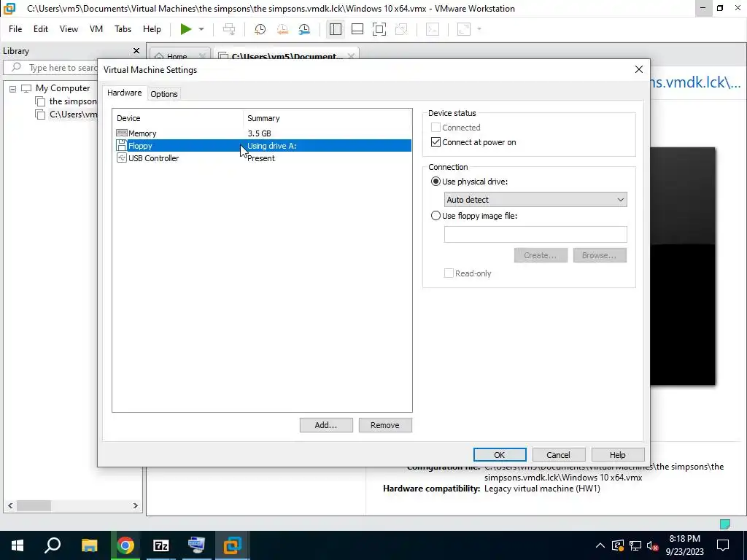Screen dimensions: 747x560
Task: Toggle the thumbnail bar view icon
Action: click(x=357, y=29)
